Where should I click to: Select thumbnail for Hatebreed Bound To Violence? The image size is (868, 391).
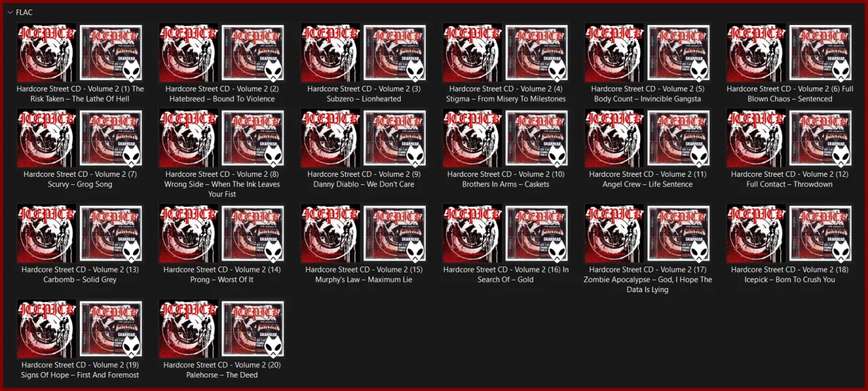222,53
